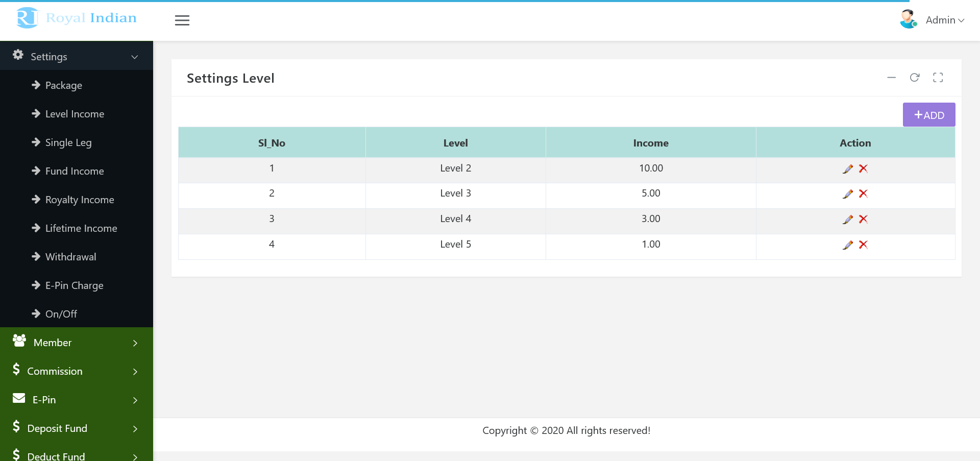The width and height of the screenshot is (980, 461).
Task: Click the E-Pin envelope icon
Action: (19, 398)
